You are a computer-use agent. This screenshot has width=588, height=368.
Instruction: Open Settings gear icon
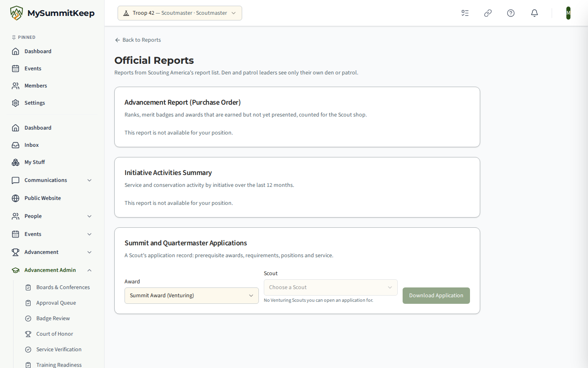[x=16, y=103]
